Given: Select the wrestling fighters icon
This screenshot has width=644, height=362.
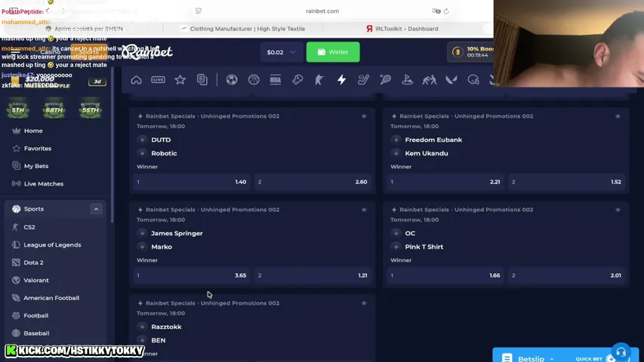Looking at the screenshot, I should click(429, 80).
